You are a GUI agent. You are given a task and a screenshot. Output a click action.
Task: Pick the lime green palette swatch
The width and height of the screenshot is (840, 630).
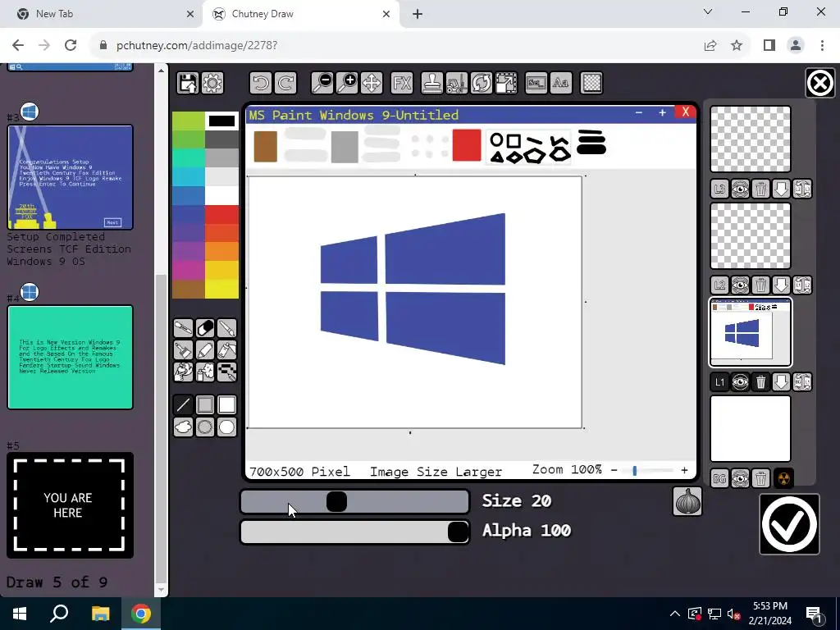189,121
